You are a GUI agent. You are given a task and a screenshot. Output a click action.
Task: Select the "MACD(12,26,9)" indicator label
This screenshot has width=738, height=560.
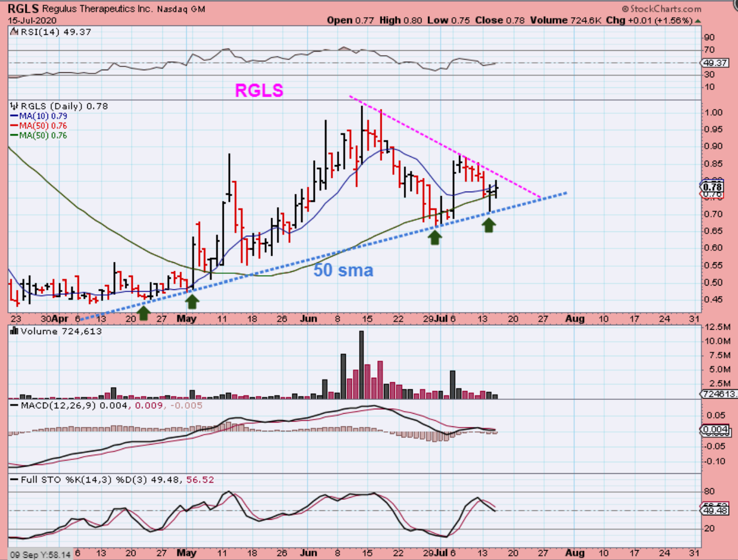[x=58, y=405]
